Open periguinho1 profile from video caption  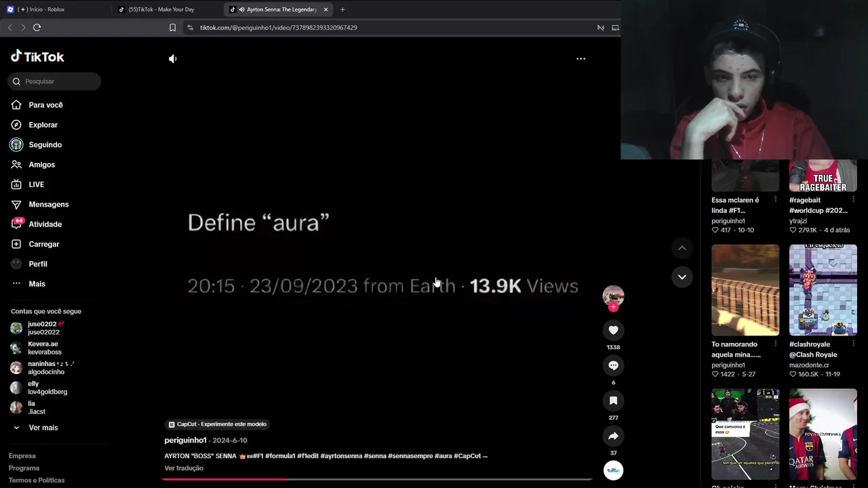click(185, 441)
